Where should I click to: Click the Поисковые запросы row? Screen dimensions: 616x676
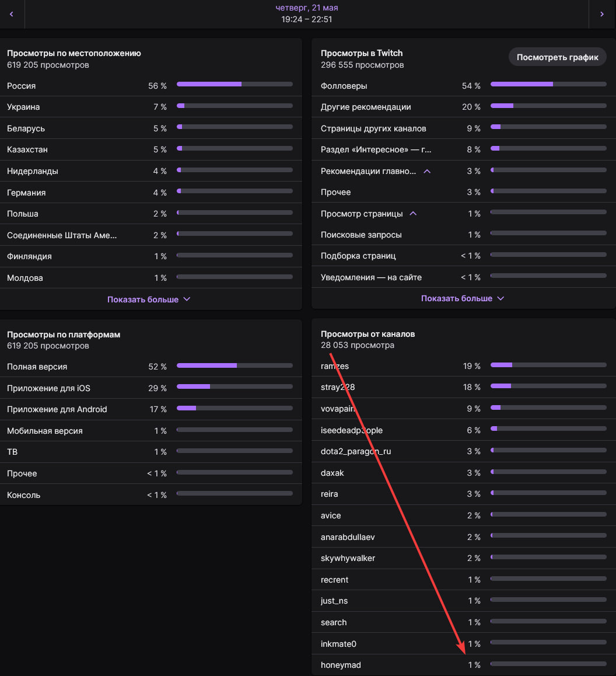point(464,235)
